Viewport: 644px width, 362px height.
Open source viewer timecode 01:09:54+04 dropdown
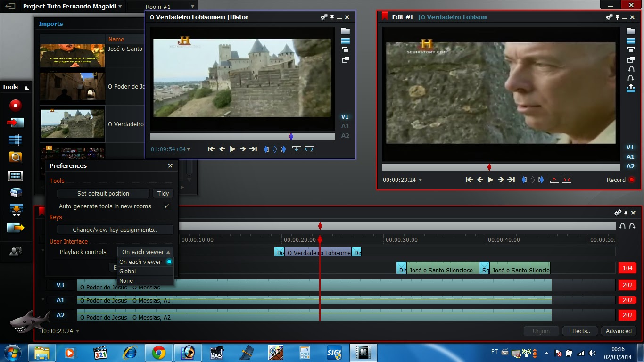point(171,149)
